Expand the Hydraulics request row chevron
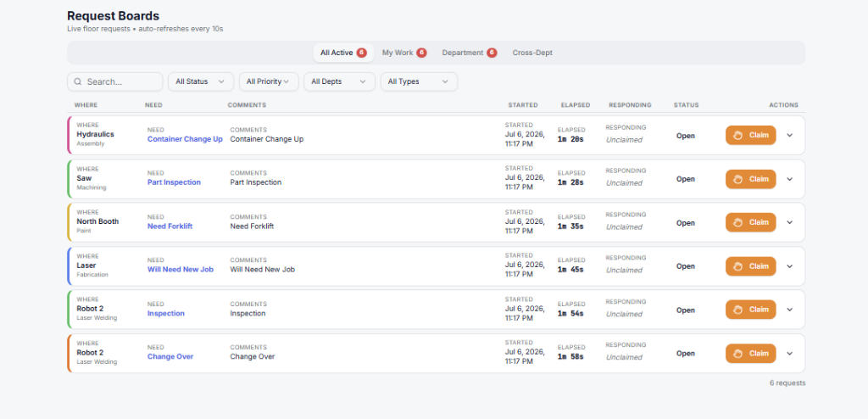The image size is (868, 419). point(789,135)
